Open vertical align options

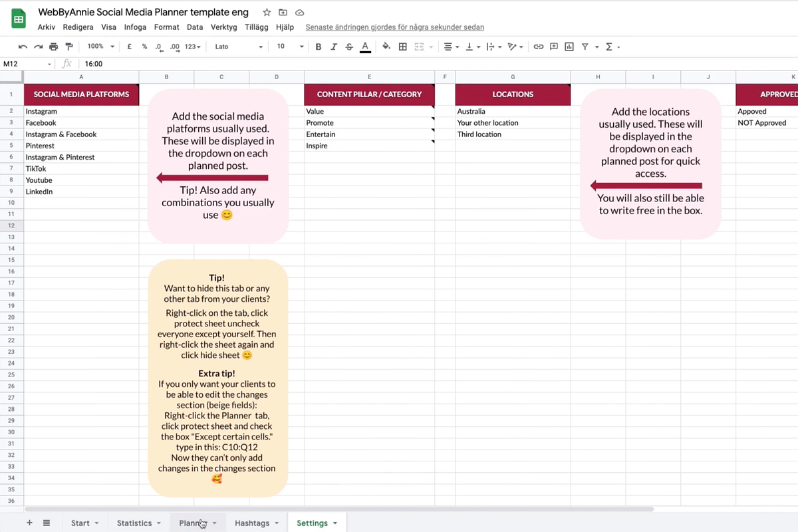click(473, 47)
